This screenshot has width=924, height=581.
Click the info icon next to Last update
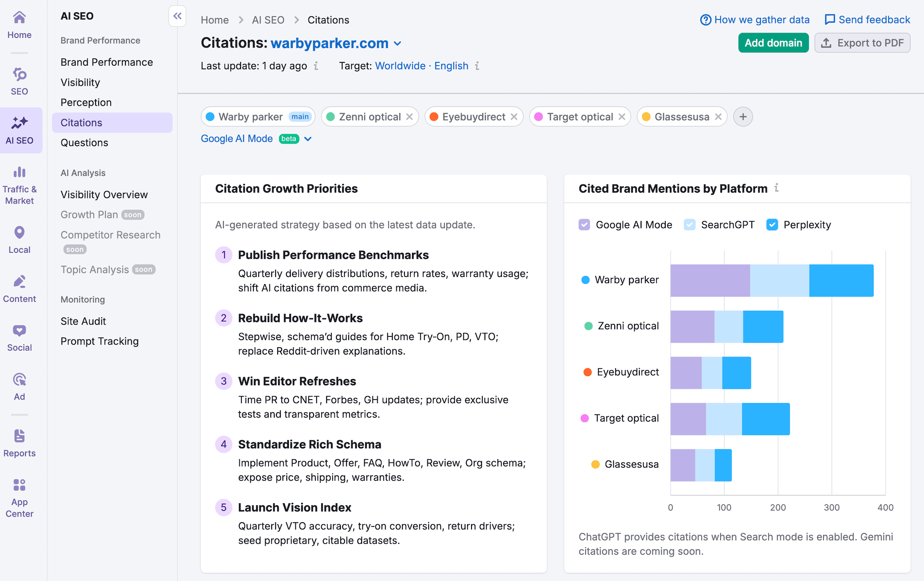click(x=316, y=66)
